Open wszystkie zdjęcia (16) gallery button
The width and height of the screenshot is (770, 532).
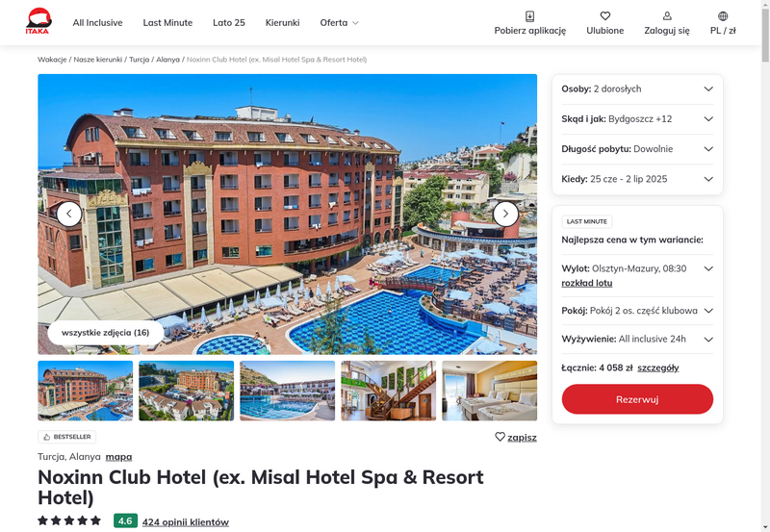click(106, 333)
